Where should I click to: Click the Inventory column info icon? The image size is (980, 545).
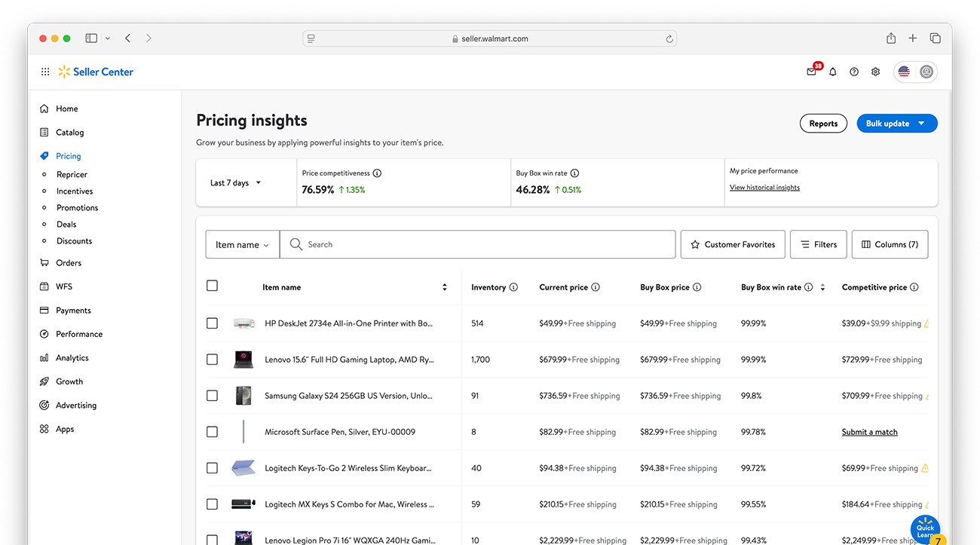[513, 287]
